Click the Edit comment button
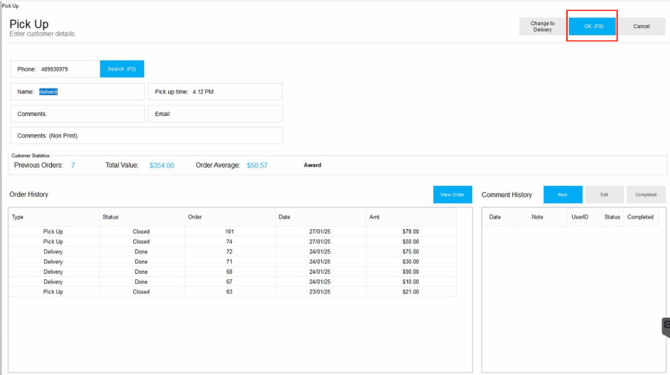This screenshot has width=670, height=375. [604, 194]
